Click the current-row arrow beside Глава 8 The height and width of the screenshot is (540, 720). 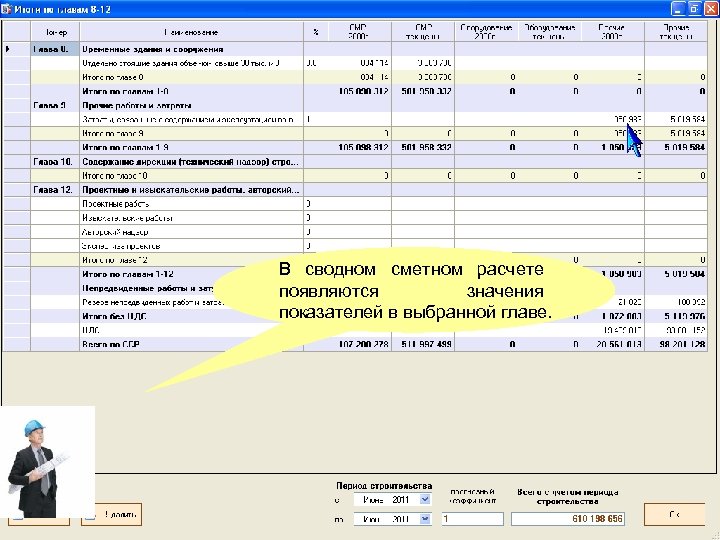click(x=8, y=49)
